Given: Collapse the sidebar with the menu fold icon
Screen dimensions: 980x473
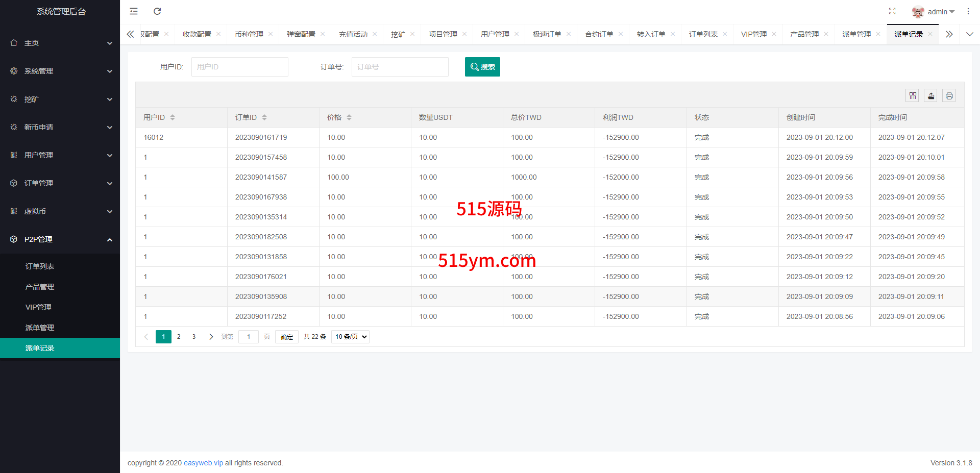Looking at the screenshot, I should [x=134, y=11].
